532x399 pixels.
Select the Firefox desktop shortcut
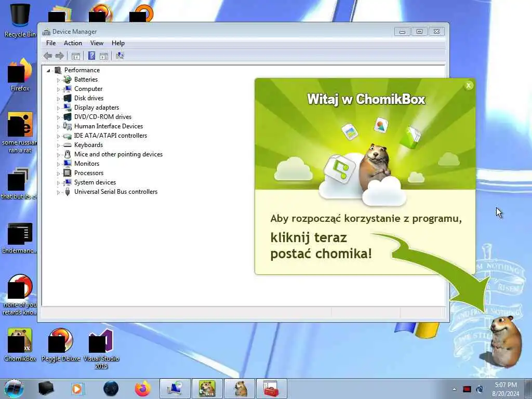20,75
